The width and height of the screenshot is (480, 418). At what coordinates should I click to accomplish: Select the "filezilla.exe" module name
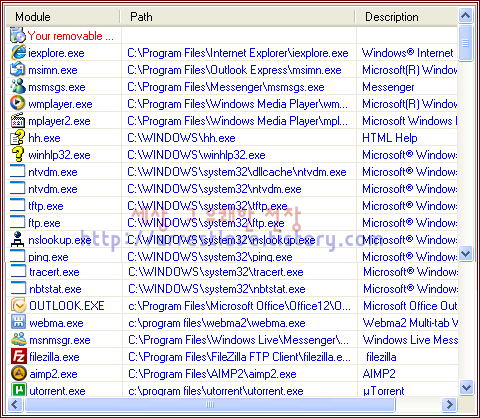tap(54, 357)
